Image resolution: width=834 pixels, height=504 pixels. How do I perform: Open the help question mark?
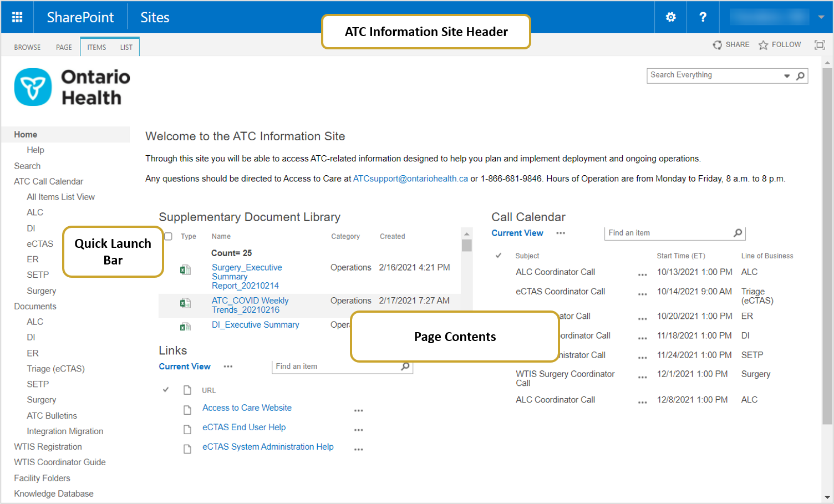(x=703, y=17)
